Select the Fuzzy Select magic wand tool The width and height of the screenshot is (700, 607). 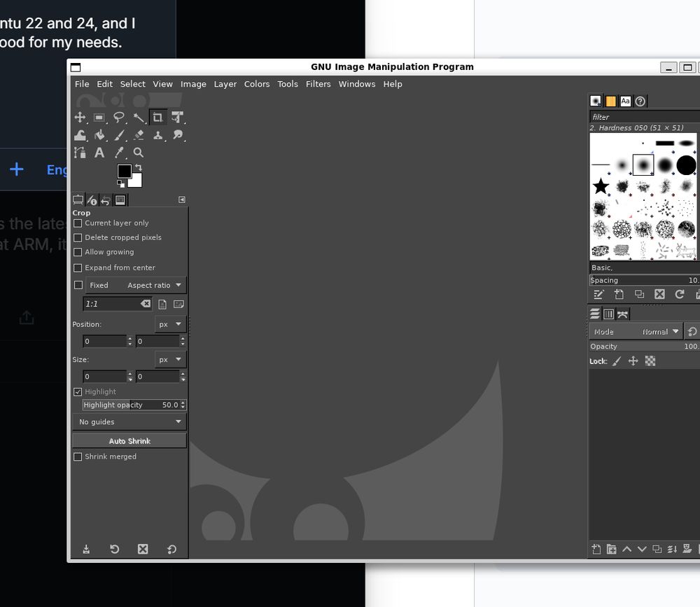click(139, 118)
